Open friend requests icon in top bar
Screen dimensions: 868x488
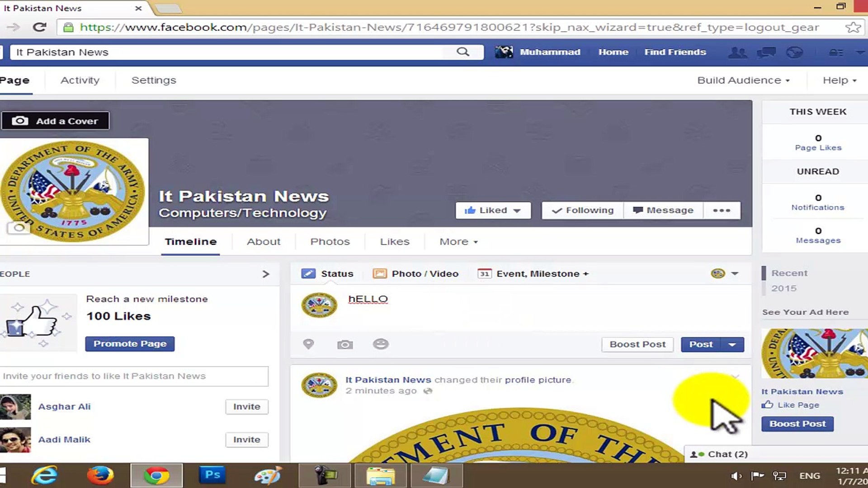tap(737, 52)
